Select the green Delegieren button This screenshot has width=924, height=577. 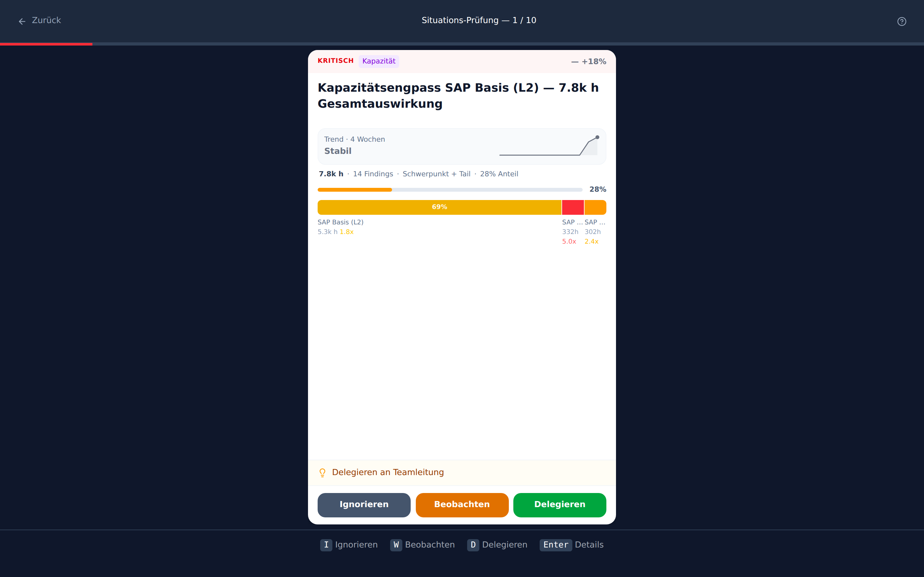559,505
